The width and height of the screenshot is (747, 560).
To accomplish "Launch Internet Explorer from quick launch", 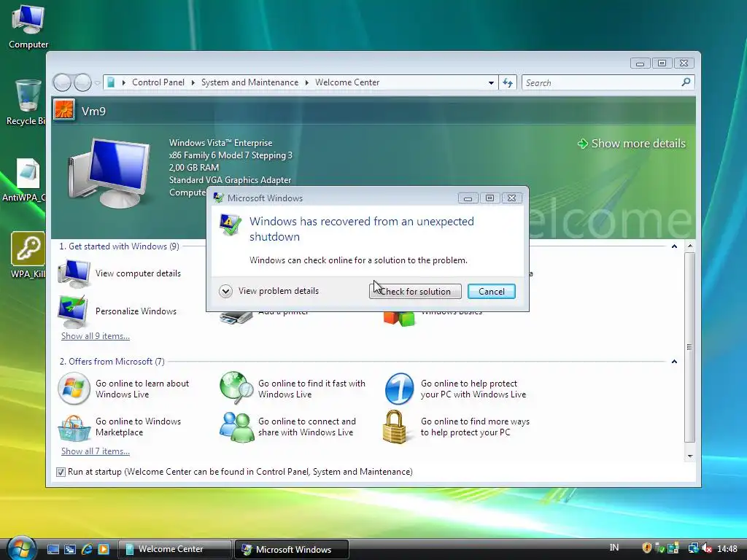I will 87,549.
